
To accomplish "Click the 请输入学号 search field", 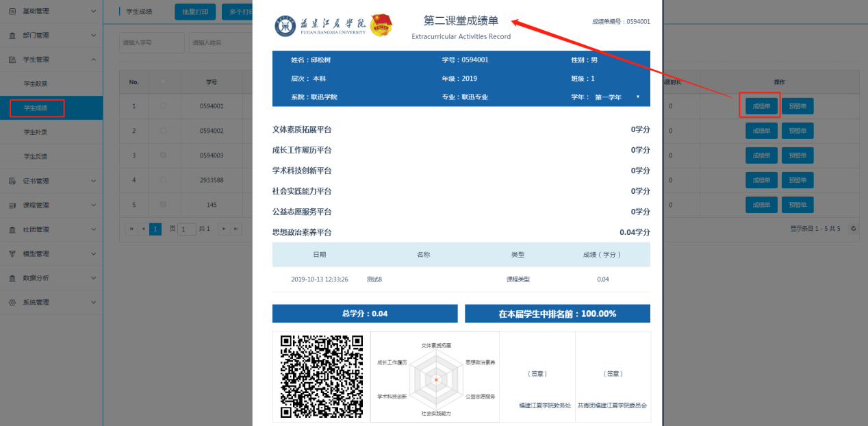I will [x=152, y=42].
